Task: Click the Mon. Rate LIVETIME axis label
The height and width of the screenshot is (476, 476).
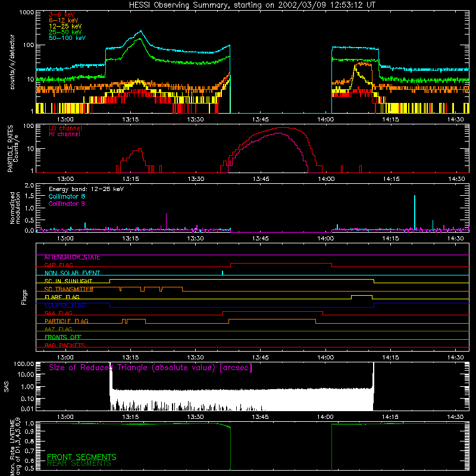Action: click(x=15, y=447)
